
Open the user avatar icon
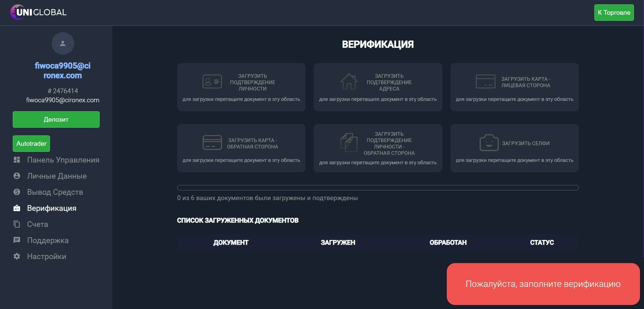[63, 44]
